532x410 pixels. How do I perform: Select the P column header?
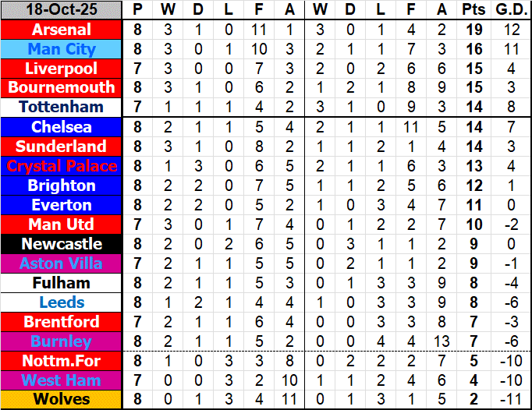138,10
